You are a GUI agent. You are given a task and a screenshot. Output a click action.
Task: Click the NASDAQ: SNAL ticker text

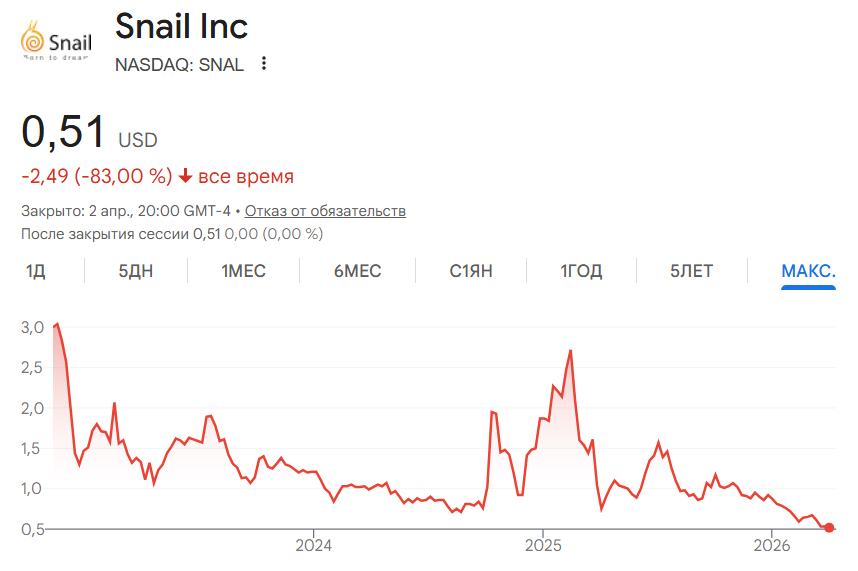[179, 65]
